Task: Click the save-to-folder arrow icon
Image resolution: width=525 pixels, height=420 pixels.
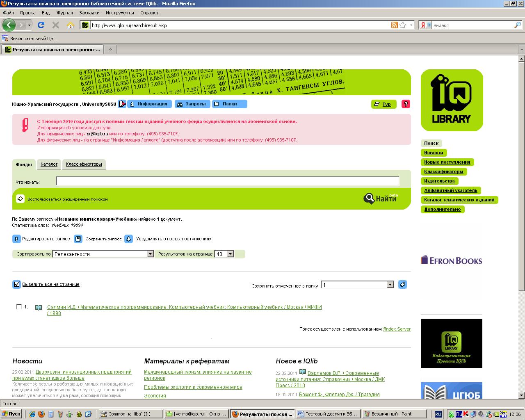Action: pos(402,284)
